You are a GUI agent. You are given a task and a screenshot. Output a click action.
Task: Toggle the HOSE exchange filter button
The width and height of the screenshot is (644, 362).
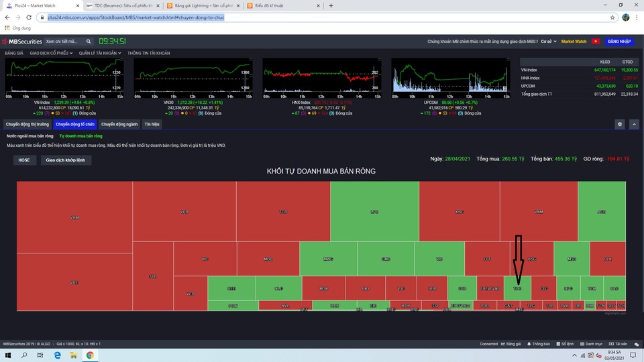[25, 160]
